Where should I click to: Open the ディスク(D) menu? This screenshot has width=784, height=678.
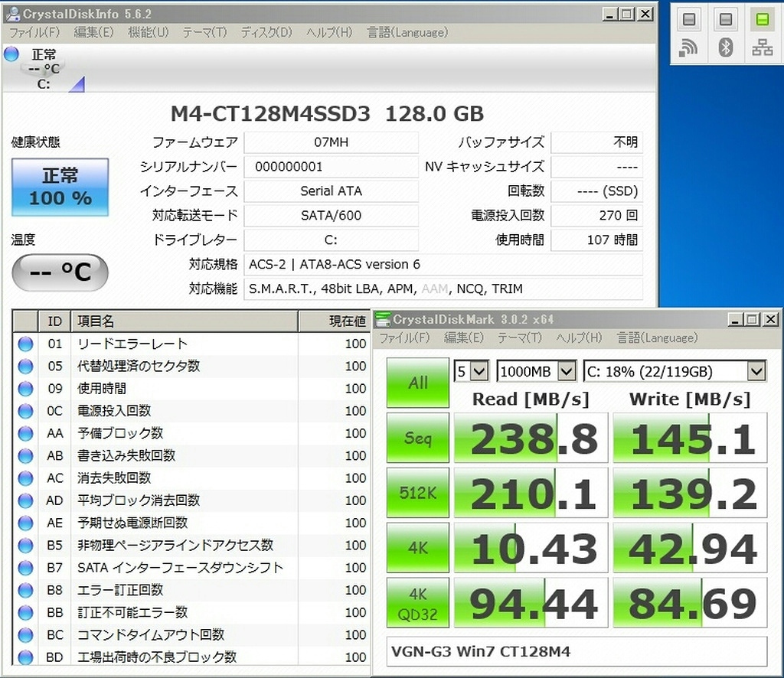click(x=266, y=32)
